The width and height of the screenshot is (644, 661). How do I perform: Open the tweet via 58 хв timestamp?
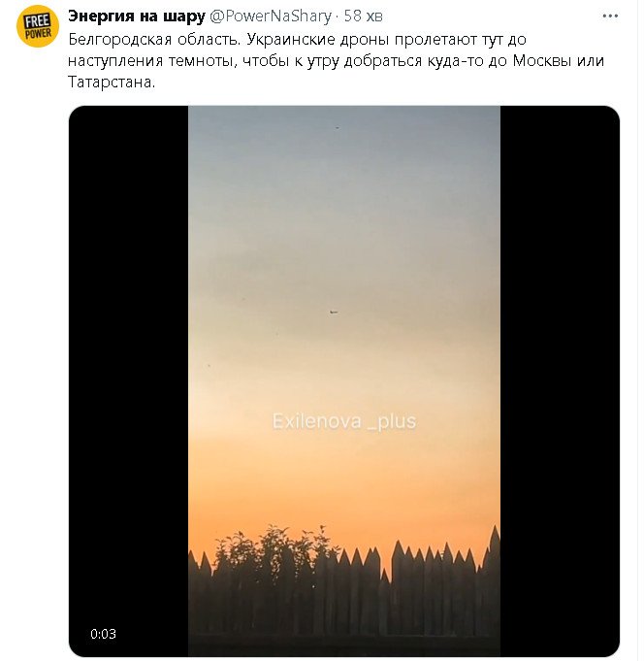pyautogui.click(x=363, y=17)
